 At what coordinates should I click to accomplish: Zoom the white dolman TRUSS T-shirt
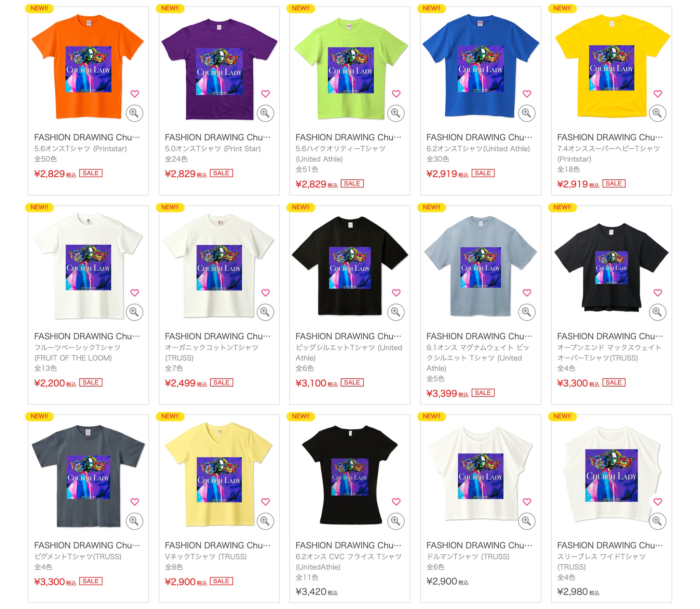tap(527, 521)
